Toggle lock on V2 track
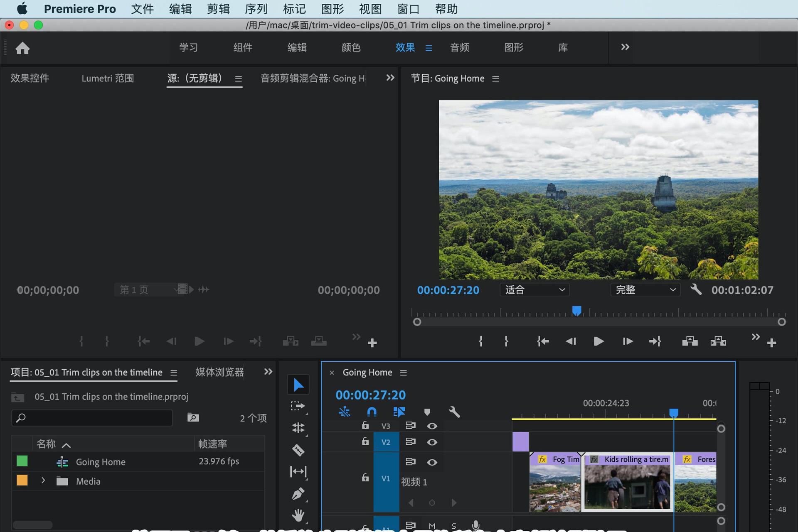The width and height of the screenshot is (798, 532). [x=365, y=441]
